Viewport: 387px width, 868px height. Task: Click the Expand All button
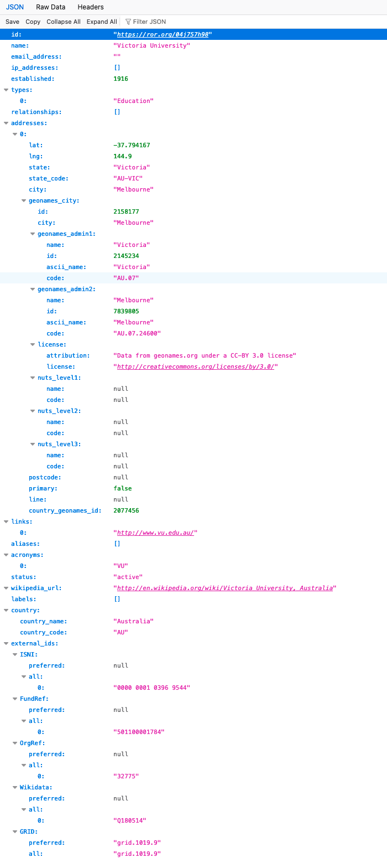coord(102,22)
